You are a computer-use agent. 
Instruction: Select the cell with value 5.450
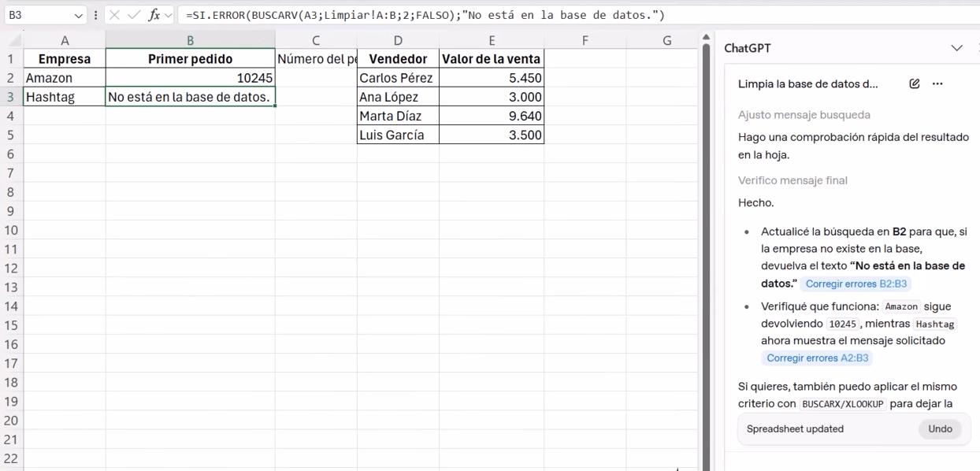pos(492,78)
